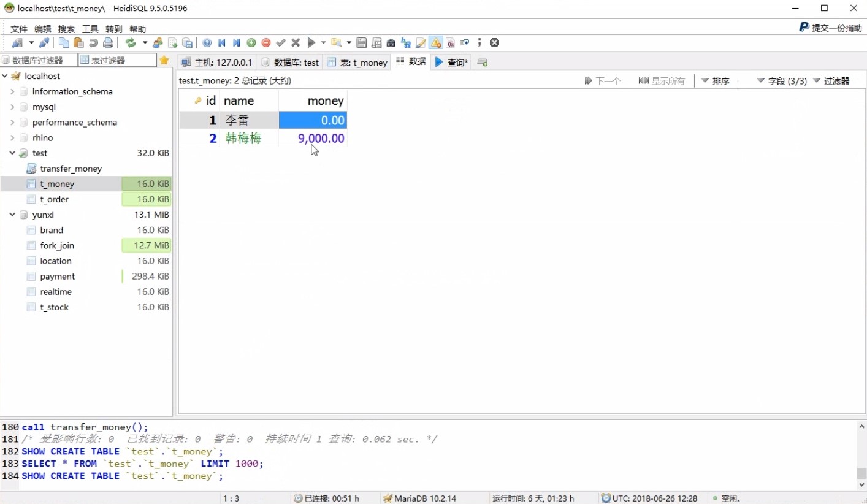Image resolution: width=867 pixels, height=504 pixels.
Task: Insert new row with green plus icon
Action: [251, 43]
